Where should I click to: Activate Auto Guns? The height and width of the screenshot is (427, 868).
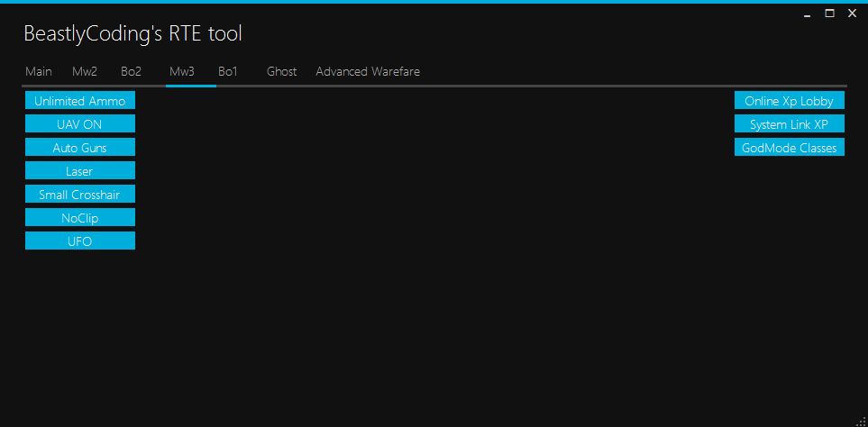pos(80,148)
